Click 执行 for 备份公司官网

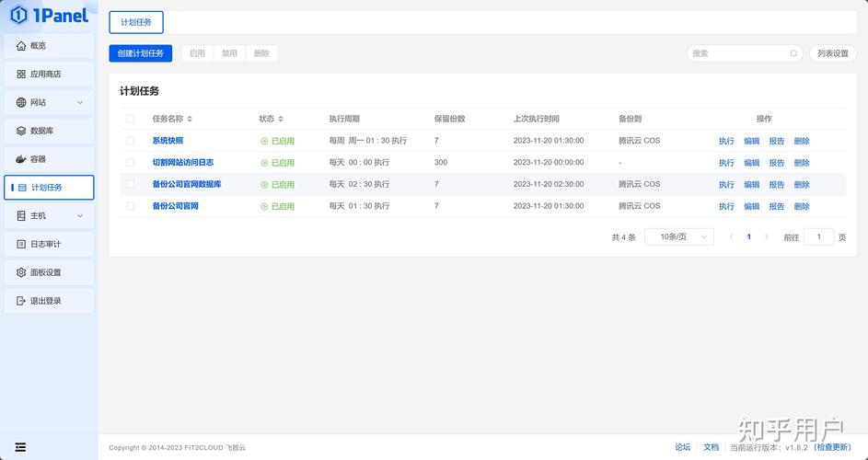726,206
